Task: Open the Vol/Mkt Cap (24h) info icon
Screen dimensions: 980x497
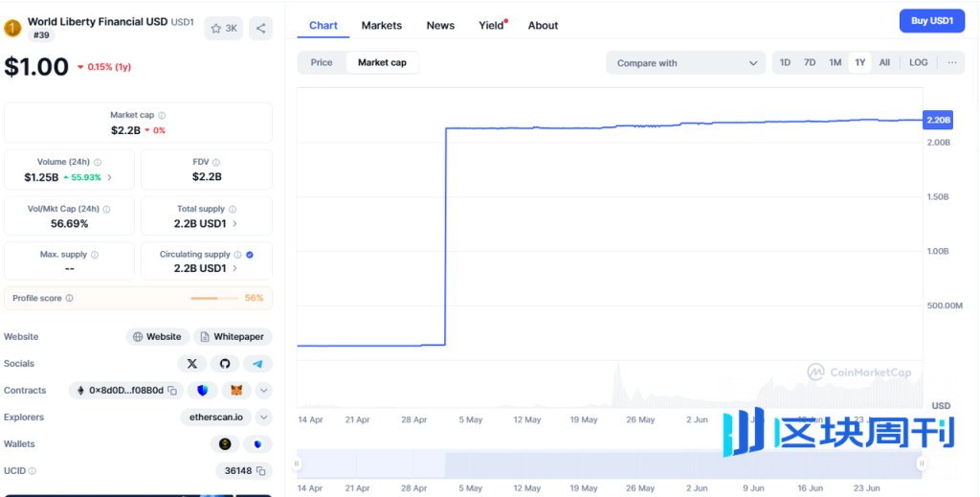Action: [106, 210]
